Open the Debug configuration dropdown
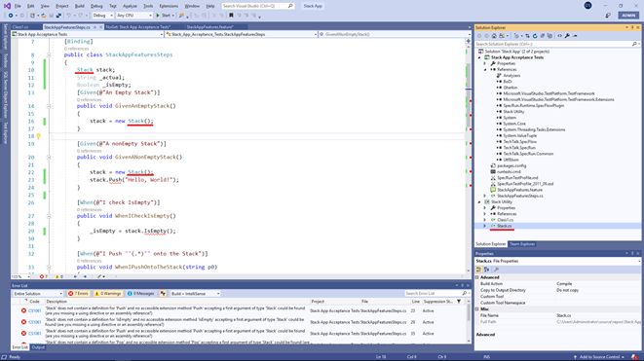The height and width of the screenshot is (361, 644). click(102, 16)
